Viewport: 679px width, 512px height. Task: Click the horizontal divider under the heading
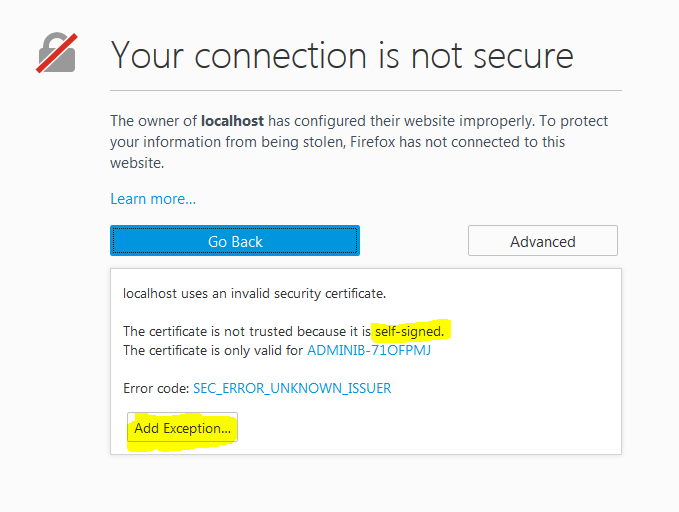coord(366,91)
